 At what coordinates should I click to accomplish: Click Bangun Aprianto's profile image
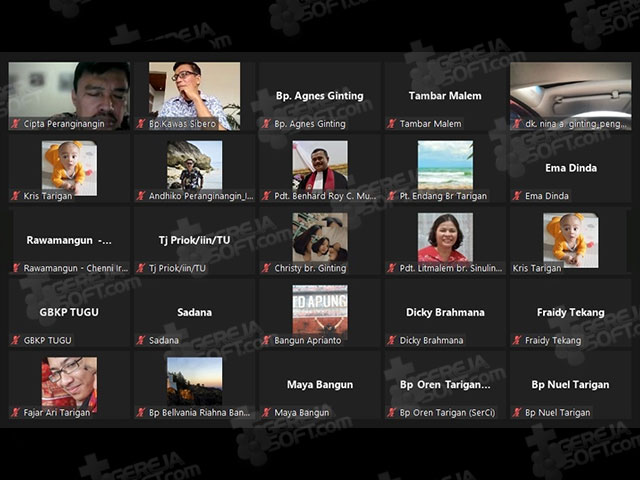click(x=320, y=310)
